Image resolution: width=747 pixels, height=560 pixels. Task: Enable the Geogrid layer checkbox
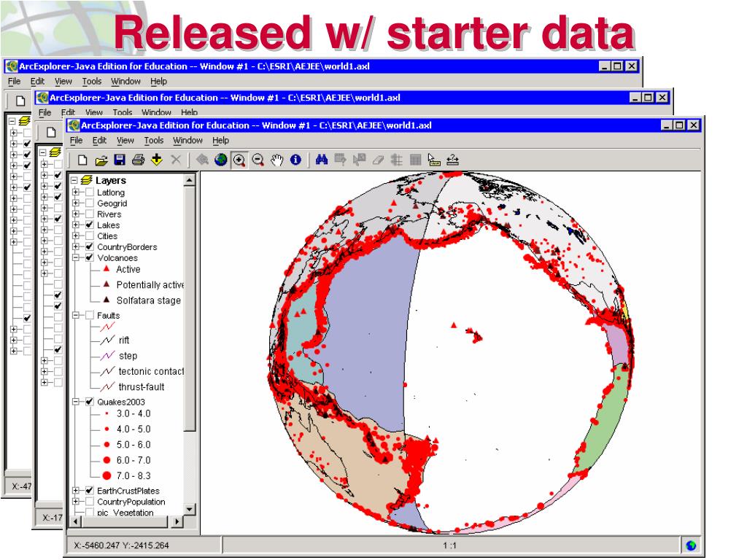coord(89,203)
